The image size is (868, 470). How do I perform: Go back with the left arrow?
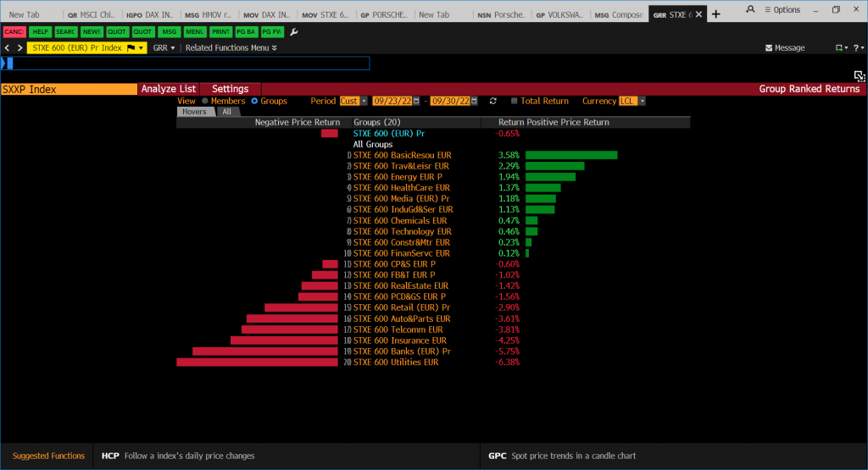click(x=7, y=48)
